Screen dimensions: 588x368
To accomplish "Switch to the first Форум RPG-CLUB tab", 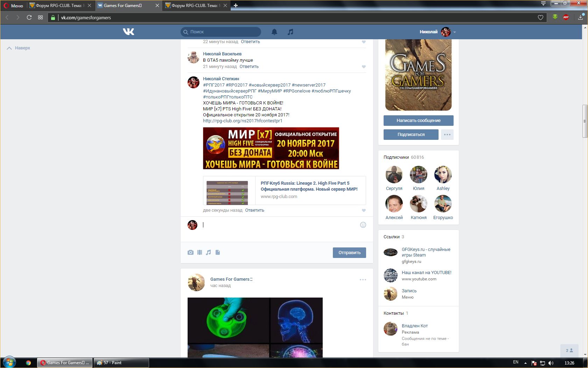I will [60, 5].
